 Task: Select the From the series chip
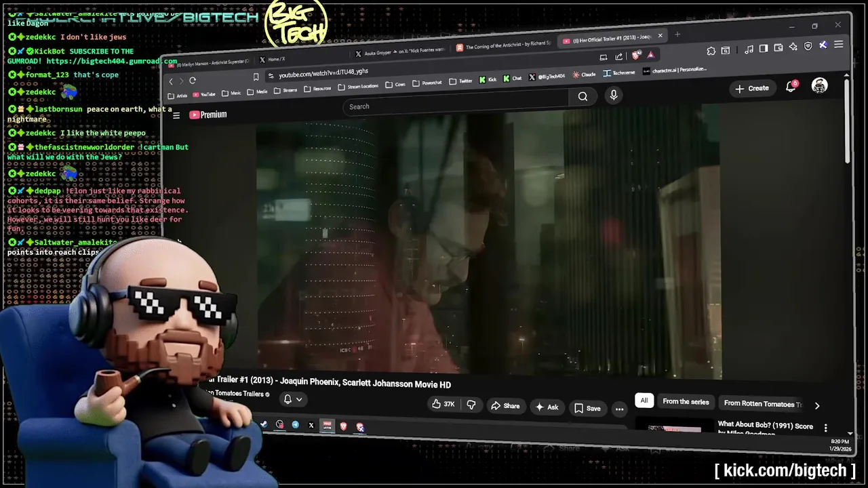point(686,402)
